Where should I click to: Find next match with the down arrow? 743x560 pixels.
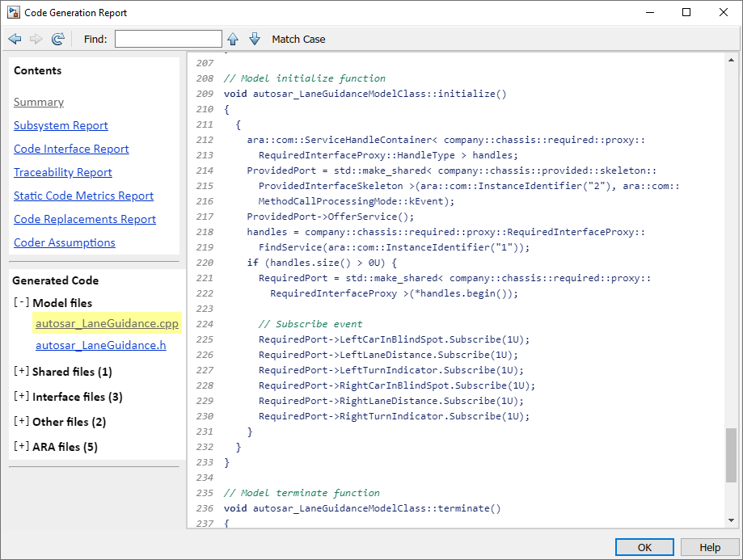pyautogui.click(x=255, y=40)
